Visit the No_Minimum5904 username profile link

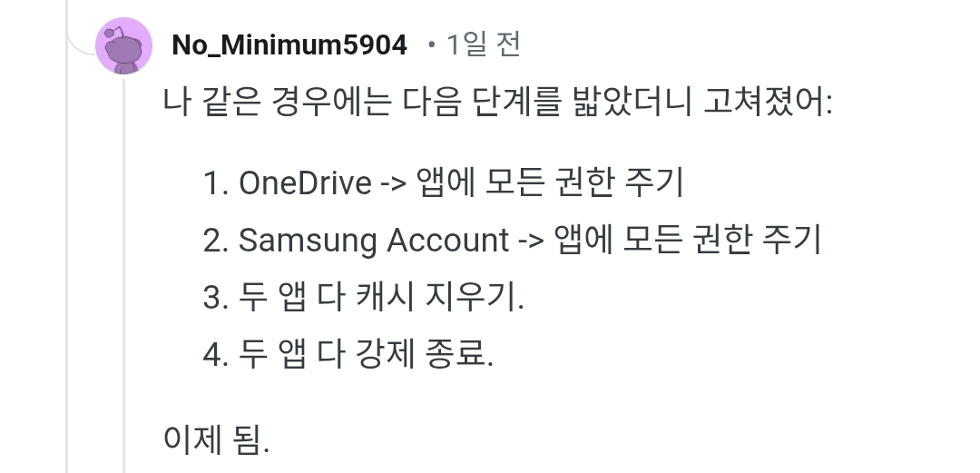pyautogui.click(x=289, y=45)
